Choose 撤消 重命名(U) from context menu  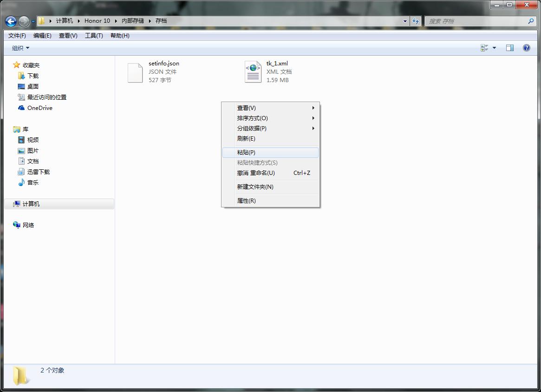[x=270, y=173]
